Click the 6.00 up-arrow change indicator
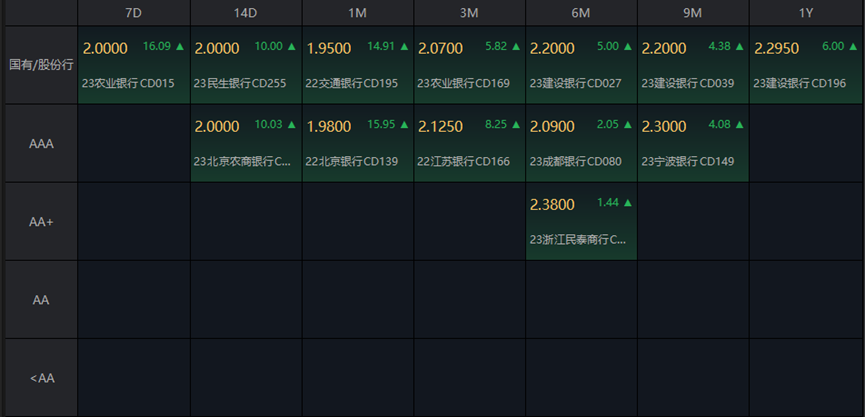The height and width of the screenshot is (417, 865). 840,46
